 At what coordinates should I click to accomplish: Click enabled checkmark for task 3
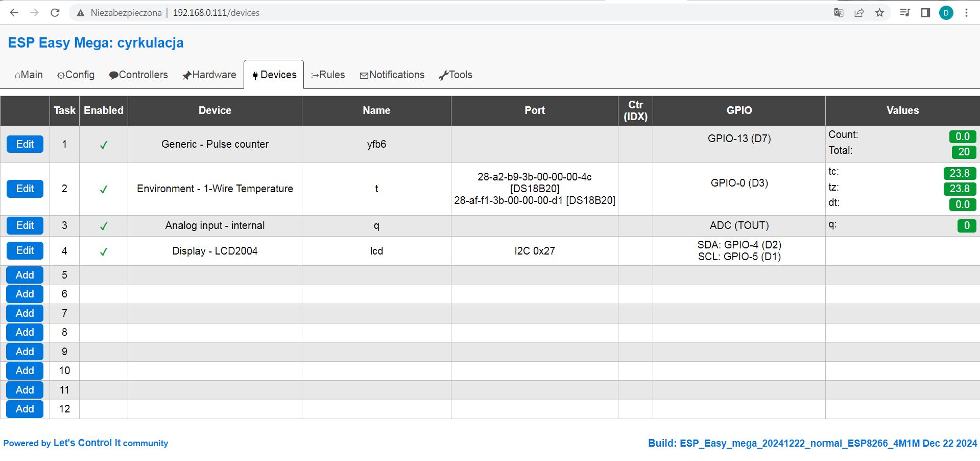(x=104, y=226)
